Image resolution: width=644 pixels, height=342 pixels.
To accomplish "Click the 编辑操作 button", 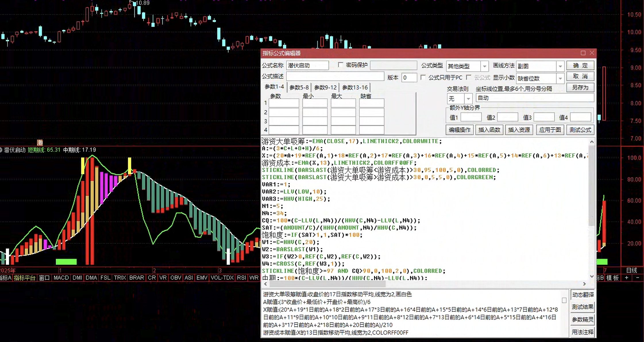I will tap(460, 130).
